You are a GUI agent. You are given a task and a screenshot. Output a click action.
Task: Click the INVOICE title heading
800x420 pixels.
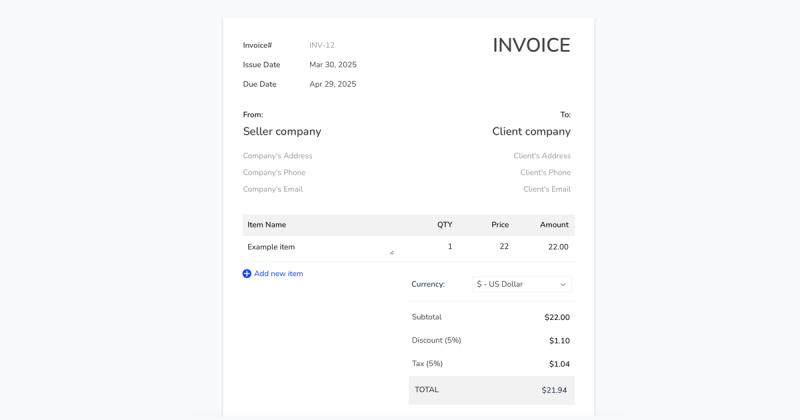pos(531,45)
